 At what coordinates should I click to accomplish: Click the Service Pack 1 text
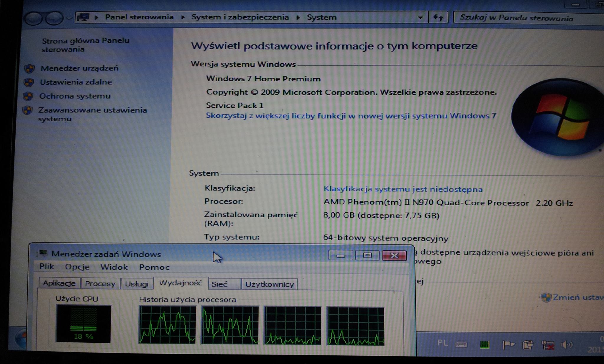(235, 105)
